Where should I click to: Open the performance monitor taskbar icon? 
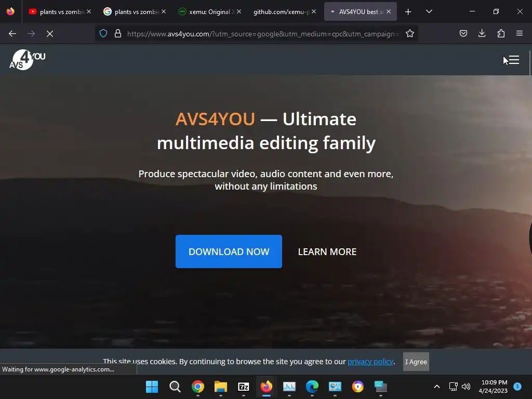(x=289, y=387)
